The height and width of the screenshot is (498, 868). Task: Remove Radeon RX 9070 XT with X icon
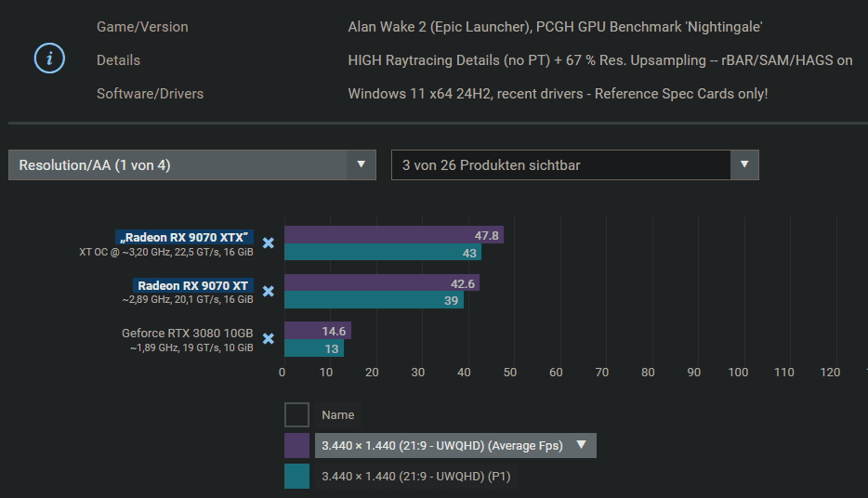268,291
